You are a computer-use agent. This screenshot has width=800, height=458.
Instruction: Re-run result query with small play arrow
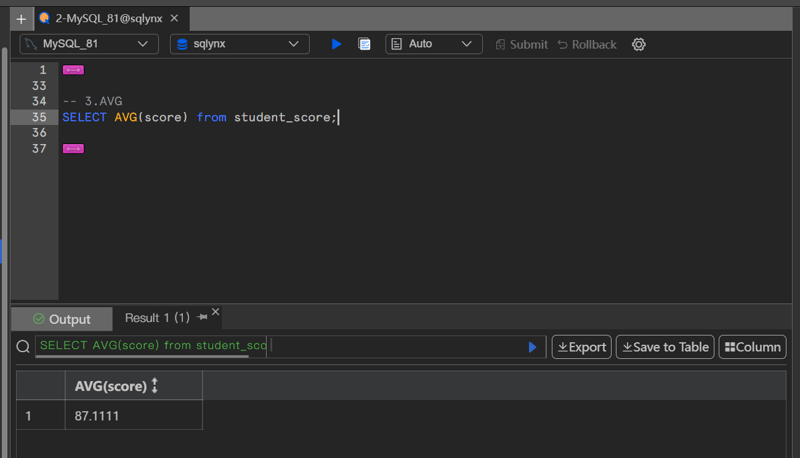coord(532,347)
